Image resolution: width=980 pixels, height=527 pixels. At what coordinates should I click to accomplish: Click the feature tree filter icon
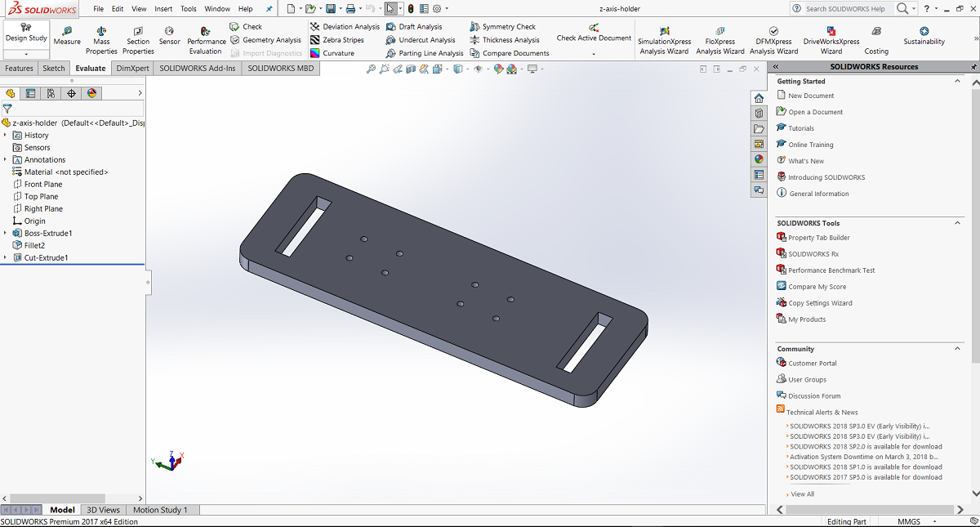tap(7, 108)
